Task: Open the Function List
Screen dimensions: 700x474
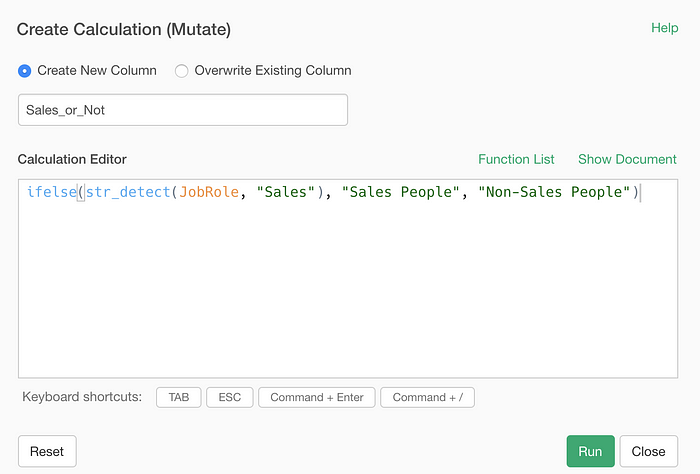Action: (x=516, y=159)
